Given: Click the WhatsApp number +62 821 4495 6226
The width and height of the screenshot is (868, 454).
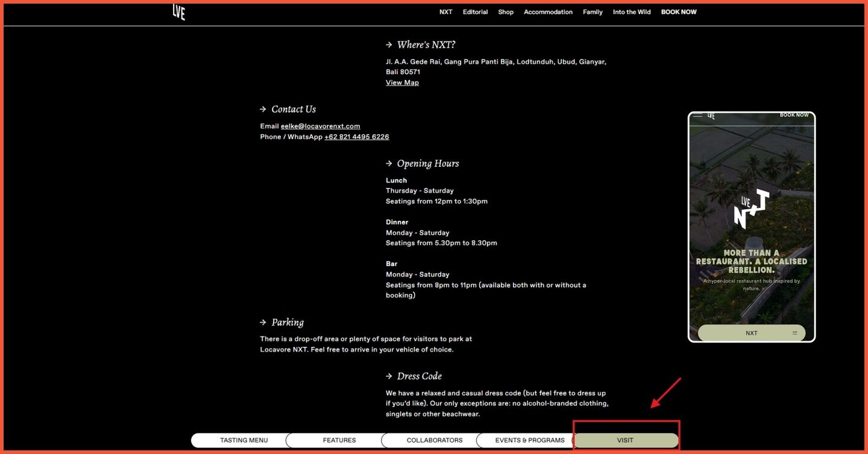Looking at the screenshot, I should click(x=357, y=137).
